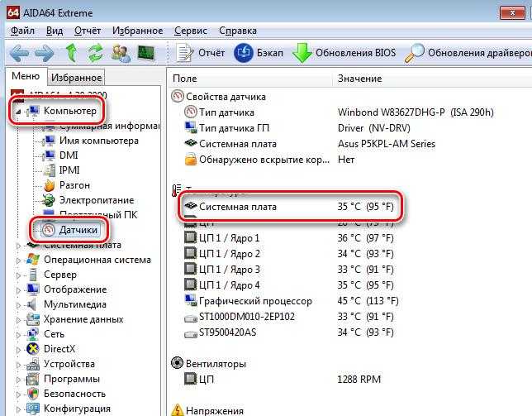
Task: Open Обновления BIOS toolbar button
Action: click(x=344, y=53)
